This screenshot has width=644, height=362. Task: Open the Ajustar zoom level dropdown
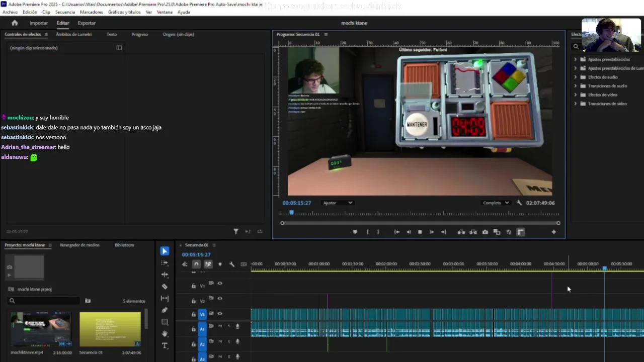pyautogui.click(x=338, y=203)
